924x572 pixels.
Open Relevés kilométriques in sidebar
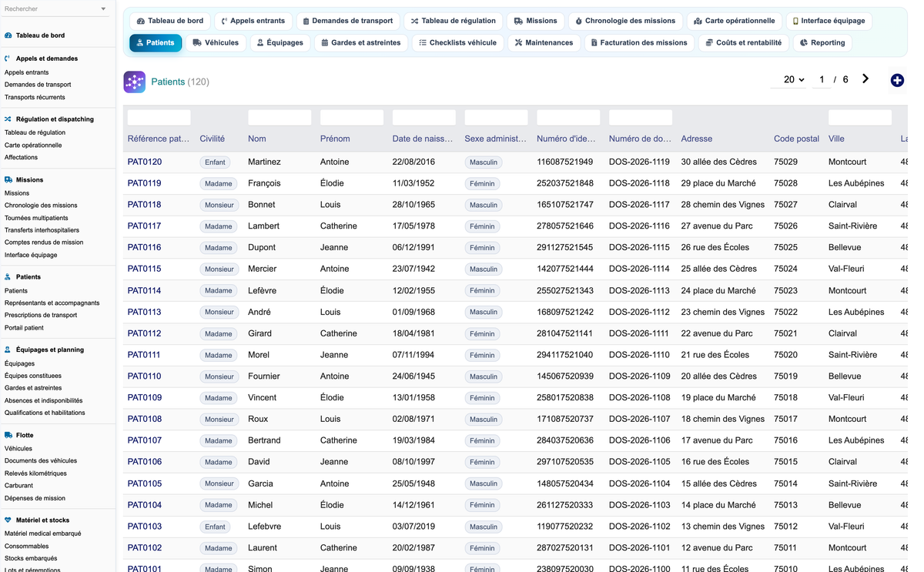pyautogui.click(x=35, y=473)
